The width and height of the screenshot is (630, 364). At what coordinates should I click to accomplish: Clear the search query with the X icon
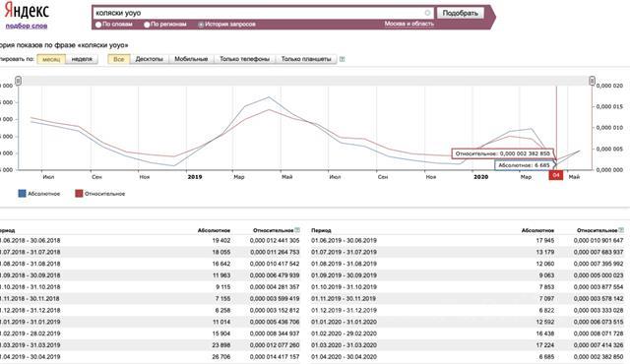427,13
